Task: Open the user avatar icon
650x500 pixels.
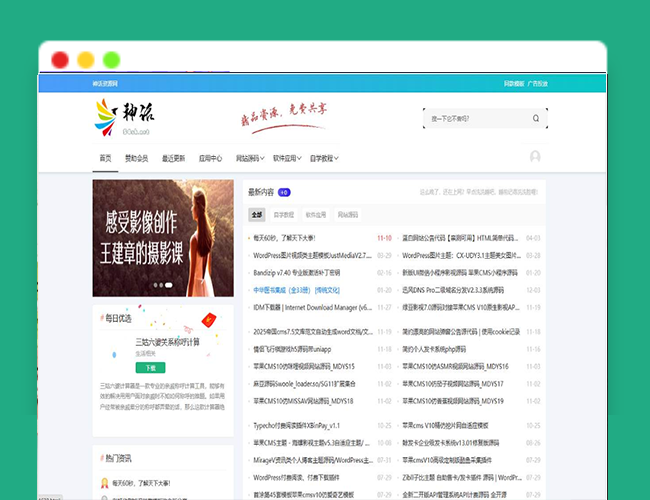Action: coord(535,156)
